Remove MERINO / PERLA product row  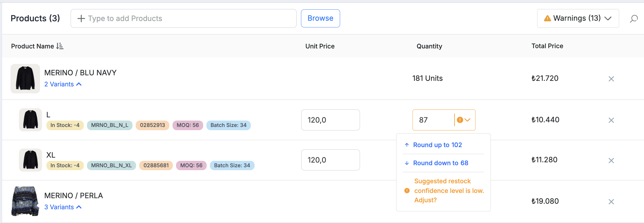pyautogui.click(x=611, y=202)
